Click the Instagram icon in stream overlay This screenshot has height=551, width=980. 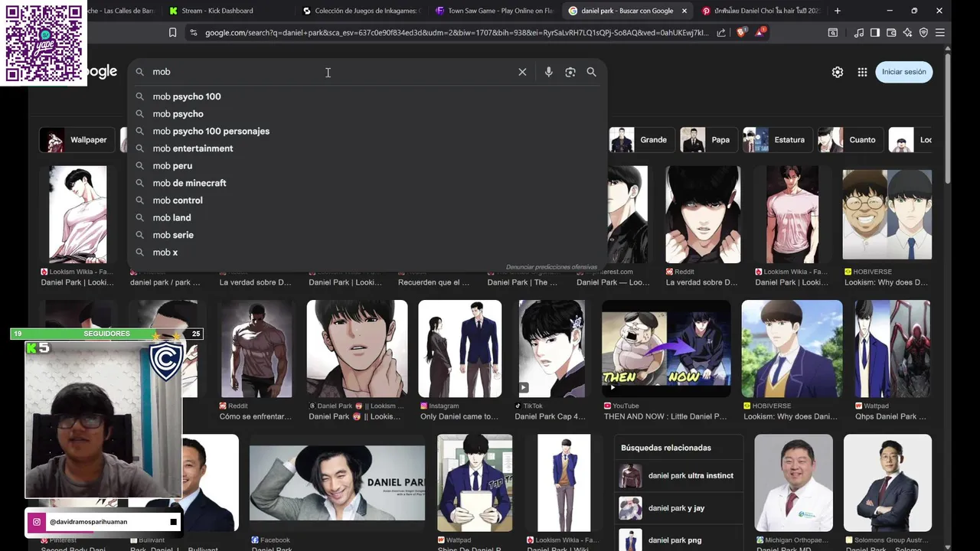36,522
